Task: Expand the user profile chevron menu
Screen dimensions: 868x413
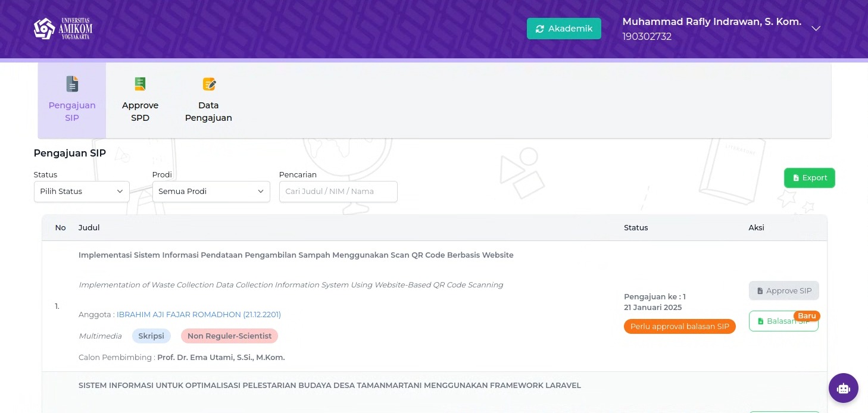Action: coord(816,29)
